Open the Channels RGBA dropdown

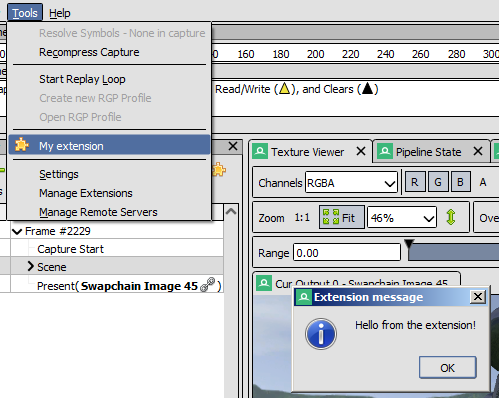(352, 183)
